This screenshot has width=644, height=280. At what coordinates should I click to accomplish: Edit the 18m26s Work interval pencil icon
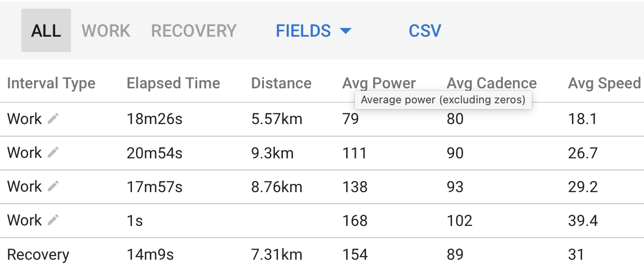click(53, 118)
